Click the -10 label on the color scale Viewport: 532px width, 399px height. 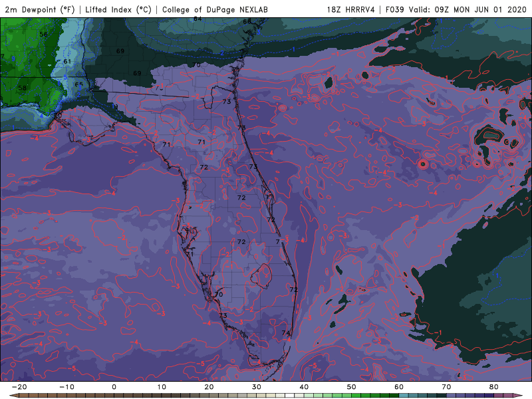[66, 387]
